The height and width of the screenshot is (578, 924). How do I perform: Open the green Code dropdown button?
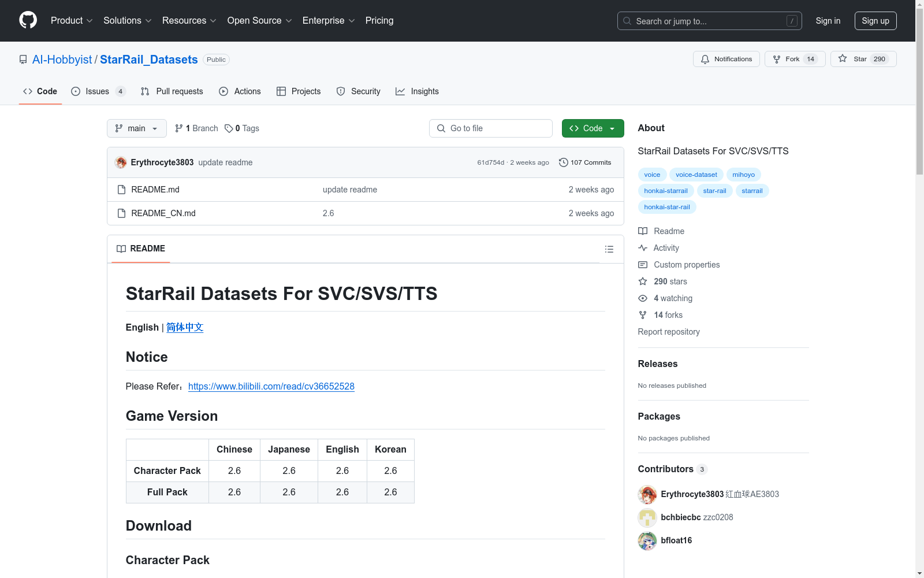[593, 128]
